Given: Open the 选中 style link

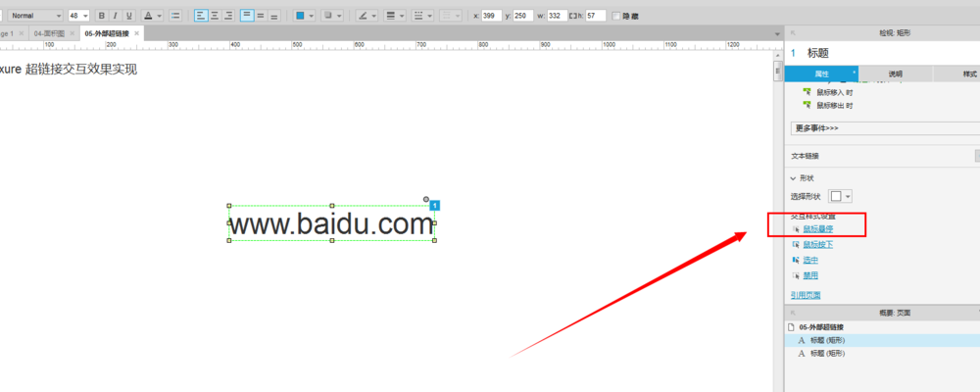Looking at the screenshot, I should (810, 260).
